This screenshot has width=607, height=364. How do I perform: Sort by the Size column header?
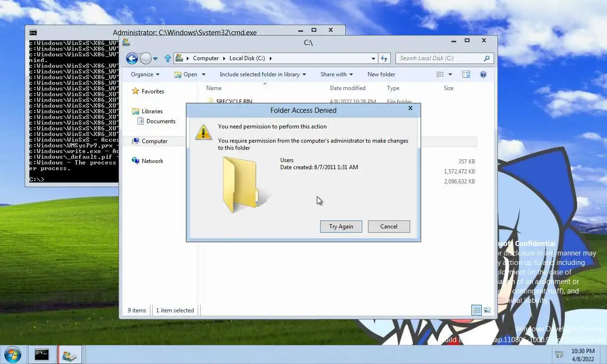(x=449, y=88)
